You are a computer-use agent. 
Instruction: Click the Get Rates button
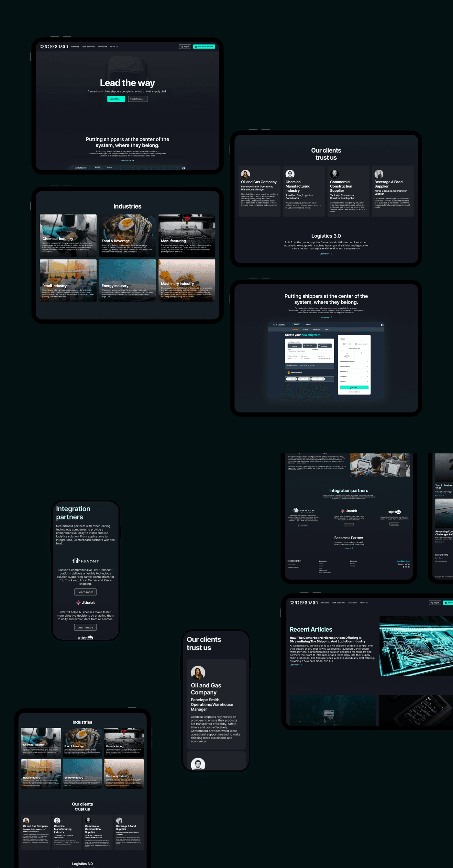click(x=354, y=387)
